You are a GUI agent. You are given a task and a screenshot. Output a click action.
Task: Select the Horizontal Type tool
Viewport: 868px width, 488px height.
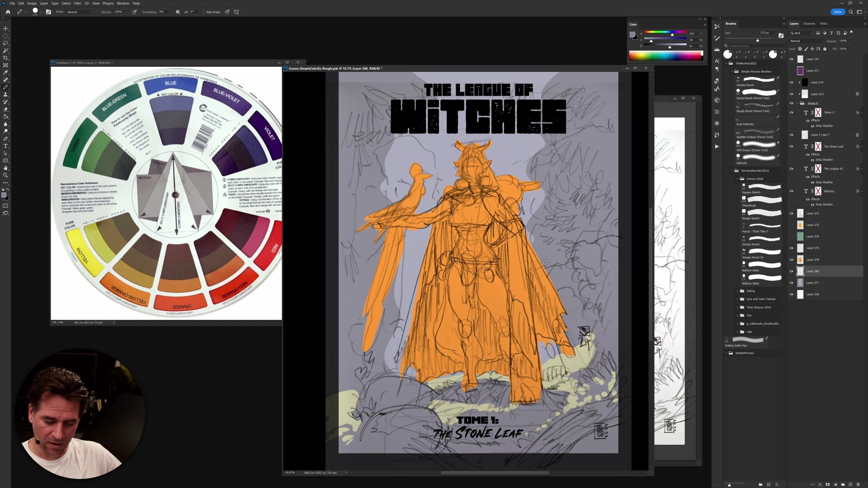pos(5,146)
